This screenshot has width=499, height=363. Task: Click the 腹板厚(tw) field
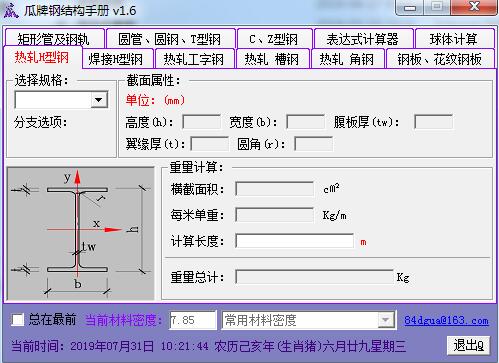(x=433, y=122)
